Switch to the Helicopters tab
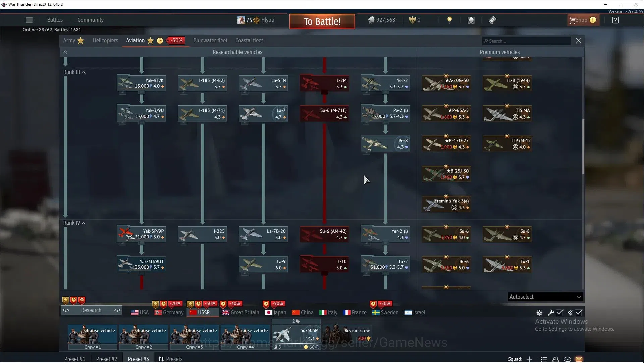Screen dimensions: 644x363 [105, 41]
